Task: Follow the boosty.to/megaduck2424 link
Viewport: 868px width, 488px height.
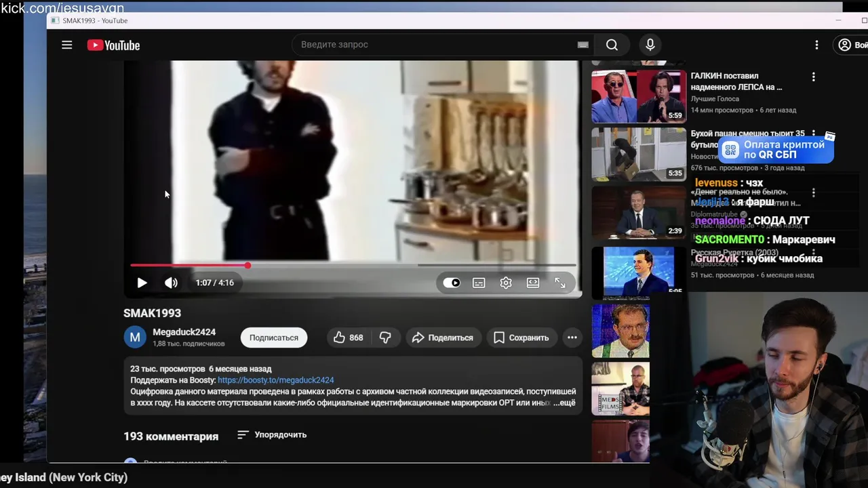Action: pos(276,380)
